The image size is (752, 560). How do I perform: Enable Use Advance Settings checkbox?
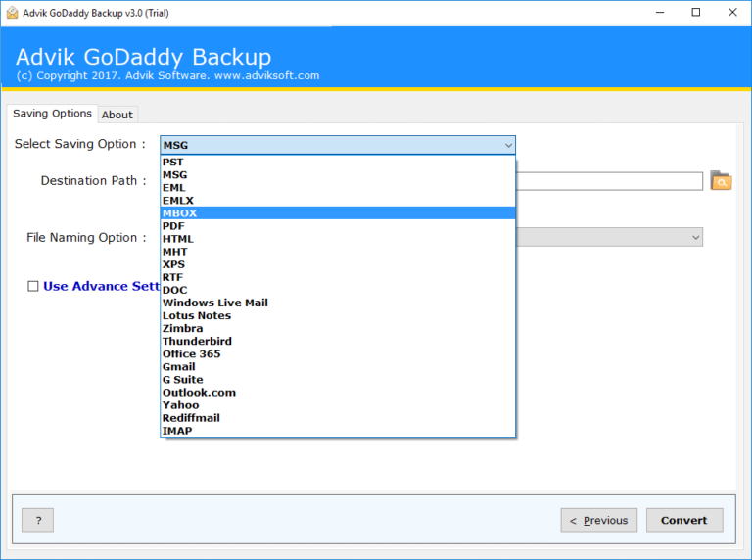coord(33,286)
